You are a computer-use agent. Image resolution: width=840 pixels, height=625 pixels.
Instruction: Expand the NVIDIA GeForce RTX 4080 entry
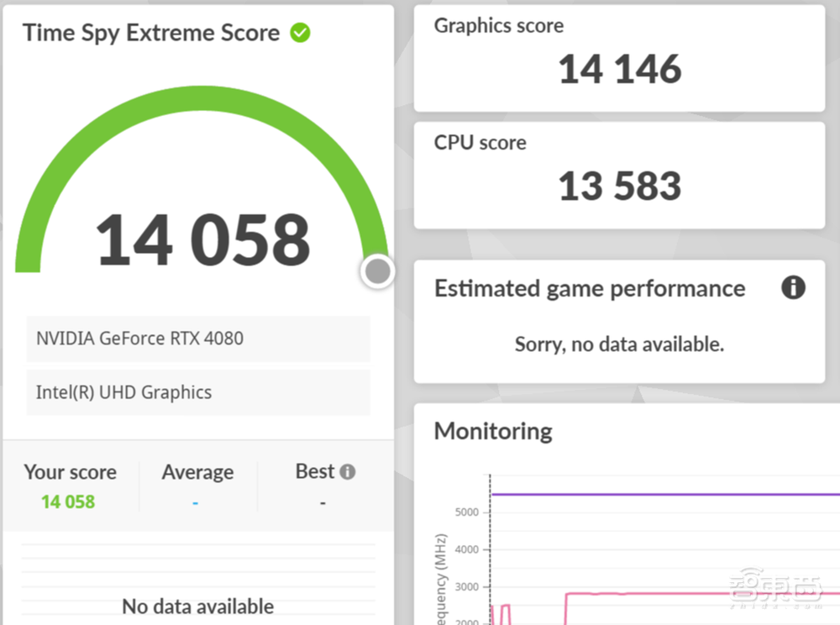(198, 339)
